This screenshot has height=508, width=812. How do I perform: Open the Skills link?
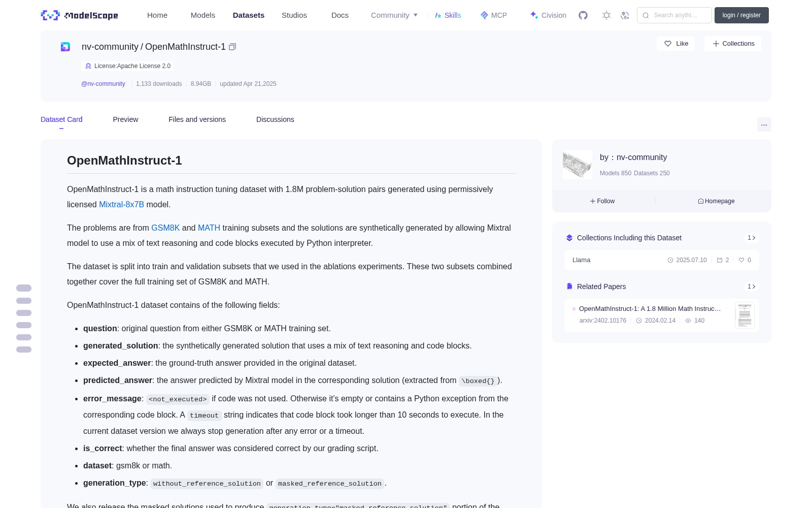pyautogui.click(x=448, y=15)
